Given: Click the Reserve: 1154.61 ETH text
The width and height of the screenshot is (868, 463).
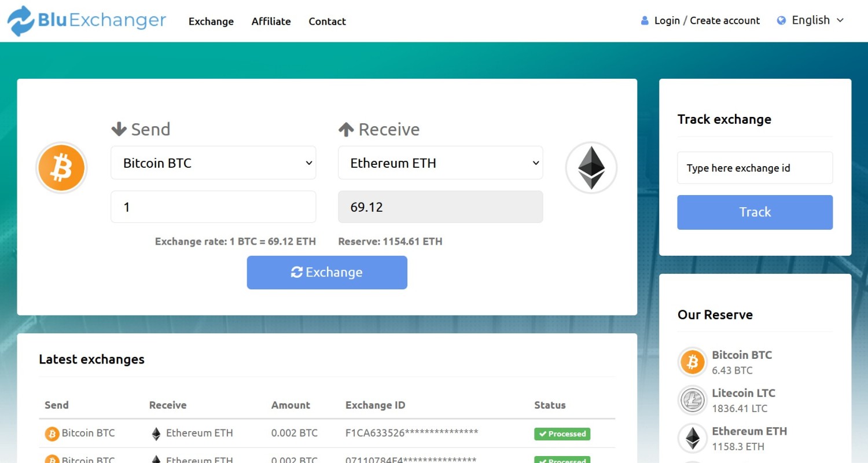Looking at the screenshot, I should tap(391, 241).
